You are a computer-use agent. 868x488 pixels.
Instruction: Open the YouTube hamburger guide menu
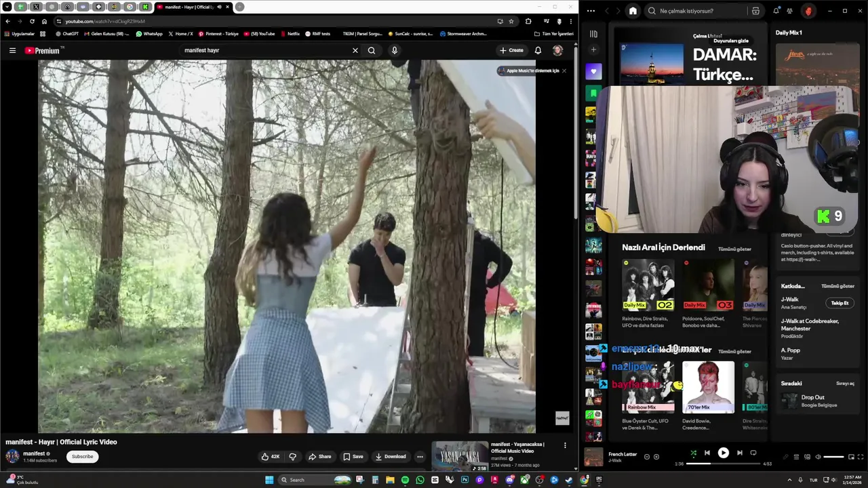click(12, 50)
